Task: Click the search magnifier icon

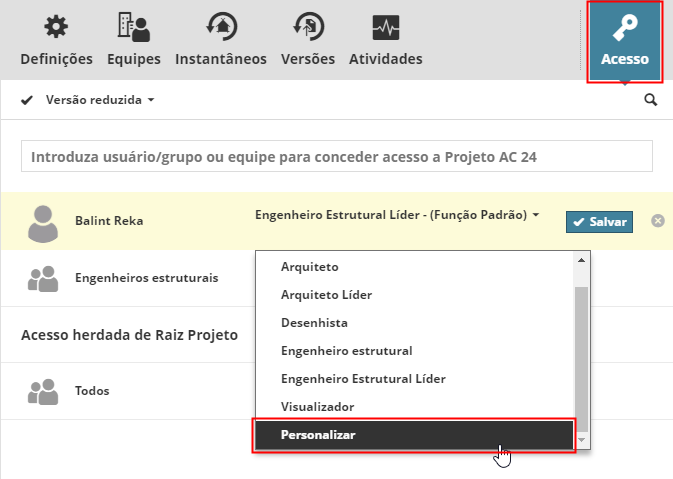Action: tap(651, 100)
